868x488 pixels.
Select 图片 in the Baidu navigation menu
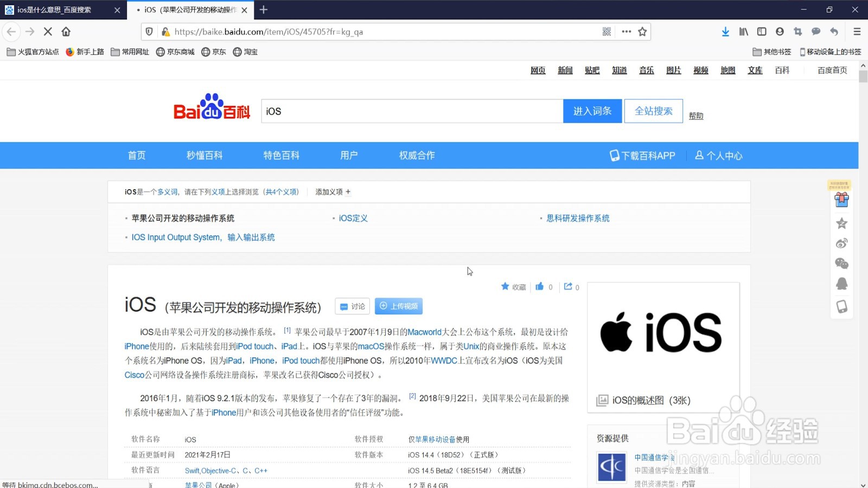pyautogui.click(x=673, y=70)
